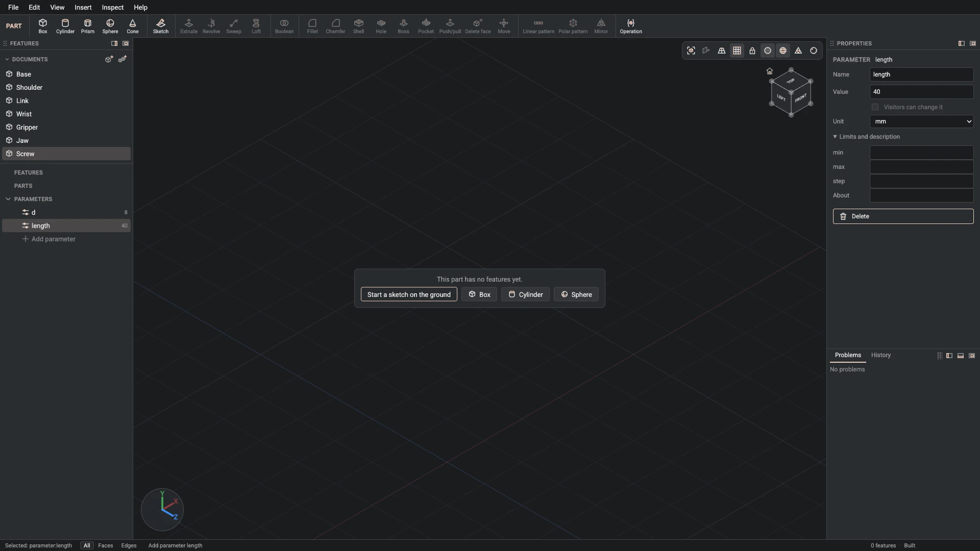Select Faces selection filter
This screenshot has width=980, height=551.
[106, 545]
